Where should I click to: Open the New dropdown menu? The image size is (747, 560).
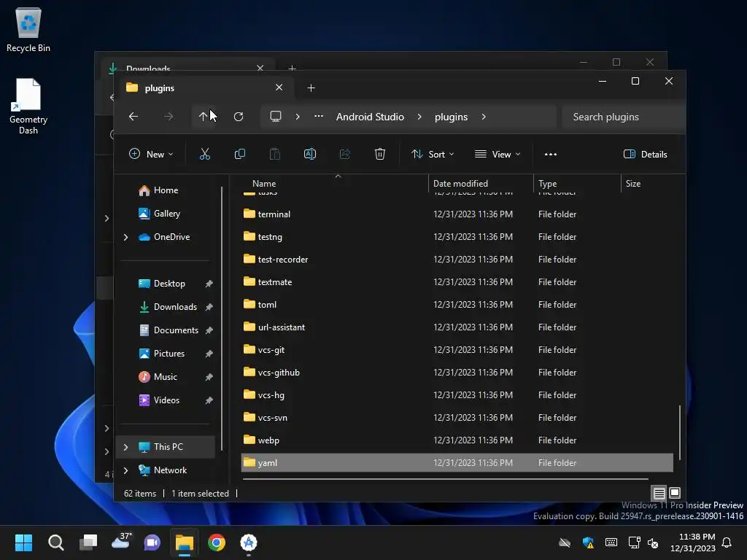point(151,155)
